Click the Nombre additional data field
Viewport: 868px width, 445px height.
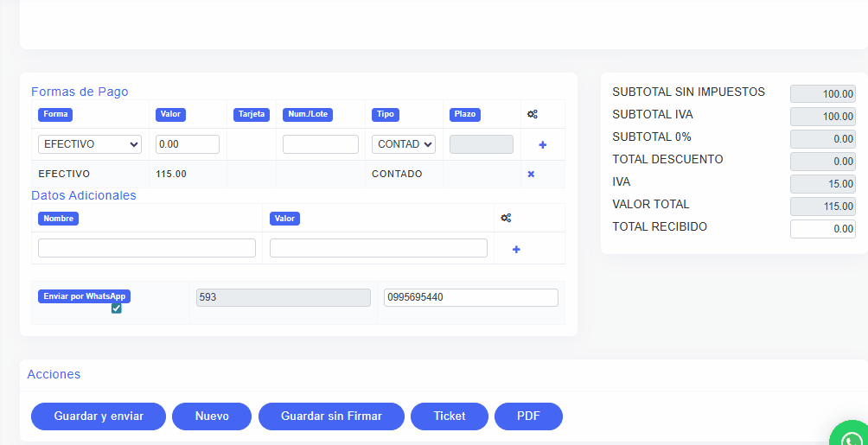pos(147,248)
